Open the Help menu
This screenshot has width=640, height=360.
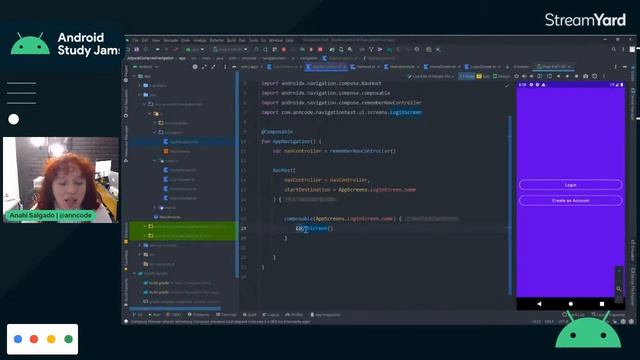tap(289, 40)
